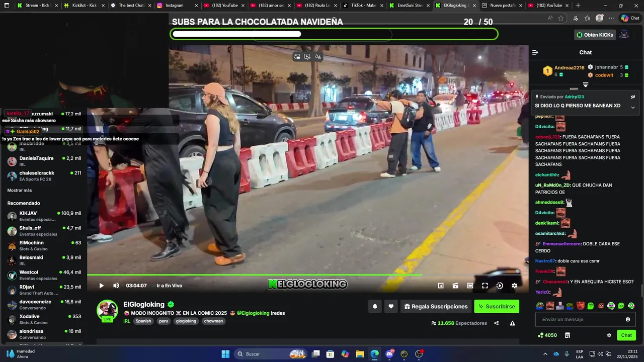Open the user profile avatar beside Obtén KICKs
Viewport: 644px width, 362px height.
(624, 35)
